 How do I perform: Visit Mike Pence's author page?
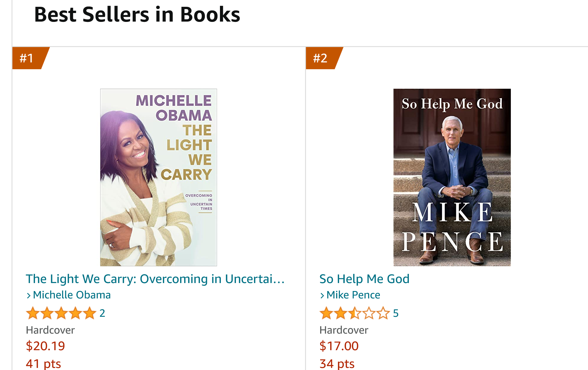pyautogui.click(x=353, y=295)
